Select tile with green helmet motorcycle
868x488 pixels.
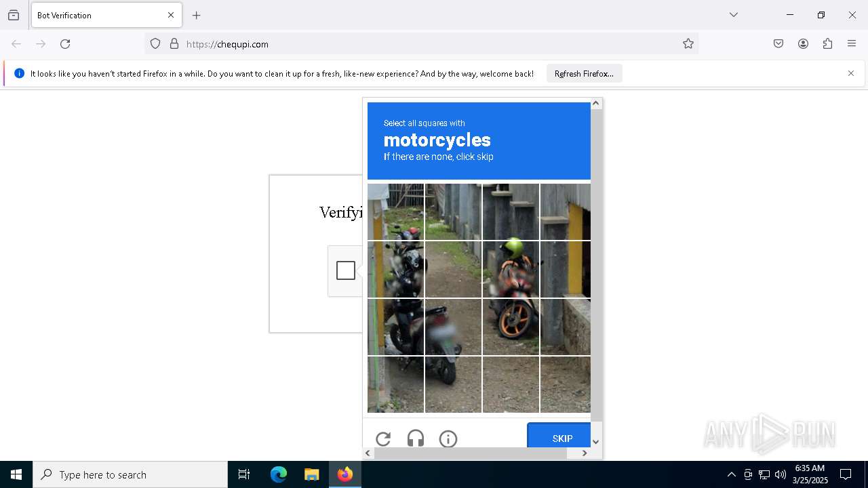click(x=511, y=269)
